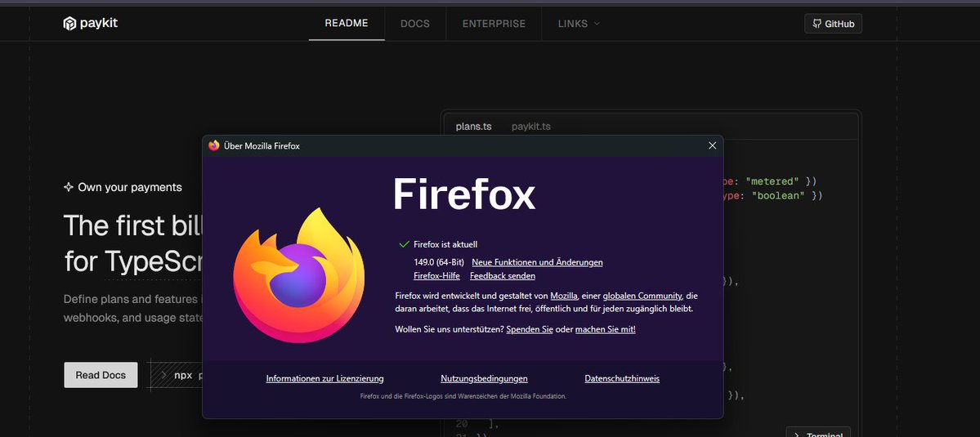The height and width of the screenshot is (437, 980).
Task: Click the Firefox wordmark heading
Action: pos(464,194)
